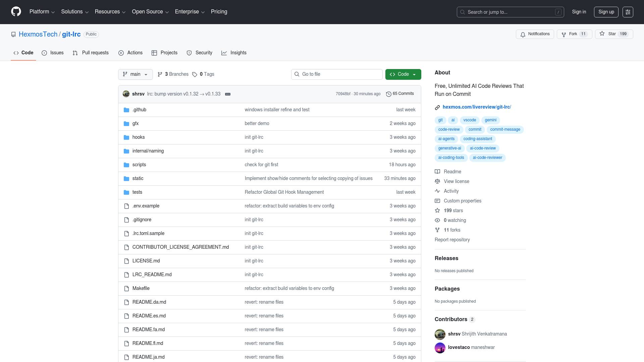Expand the Resources menu
The width and height of the screenshot is (644, 362).
click(x=110, y=12)
